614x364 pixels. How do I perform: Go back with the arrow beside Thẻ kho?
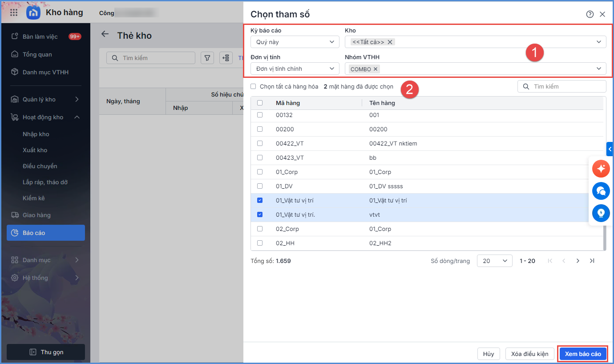[105, 34]
